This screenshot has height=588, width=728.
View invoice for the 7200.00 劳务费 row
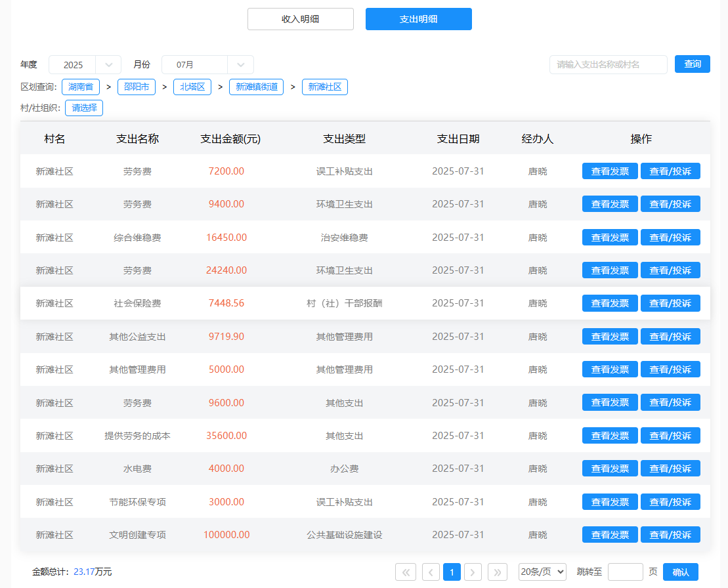[x=609, y=171]
